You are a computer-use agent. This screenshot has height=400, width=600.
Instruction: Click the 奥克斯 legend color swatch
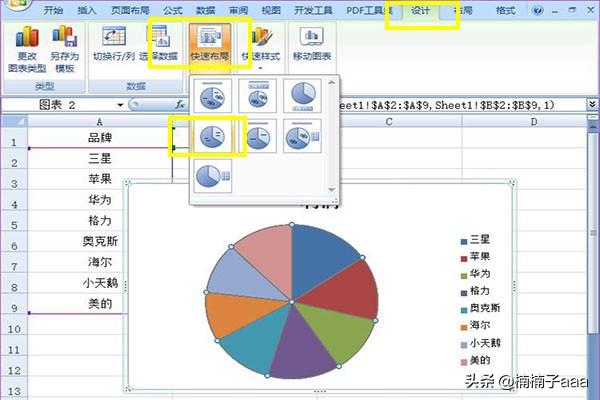(464, 310)
